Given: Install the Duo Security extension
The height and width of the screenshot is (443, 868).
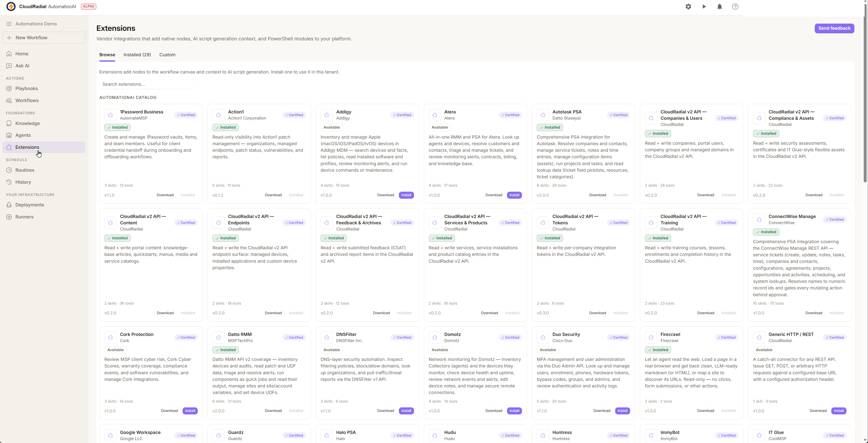Looking at the screenshot, I should click(x=622, y=411).
